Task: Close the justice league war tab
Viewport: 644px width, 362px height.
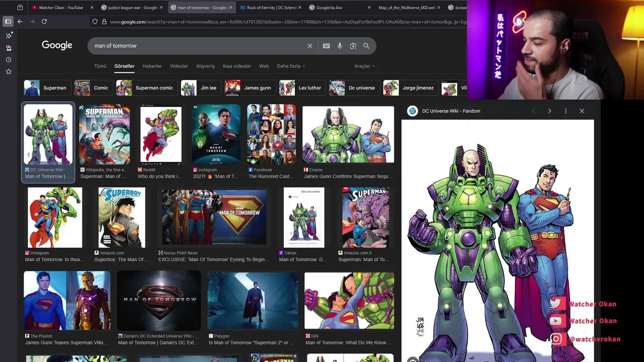Action: [161, 8]
